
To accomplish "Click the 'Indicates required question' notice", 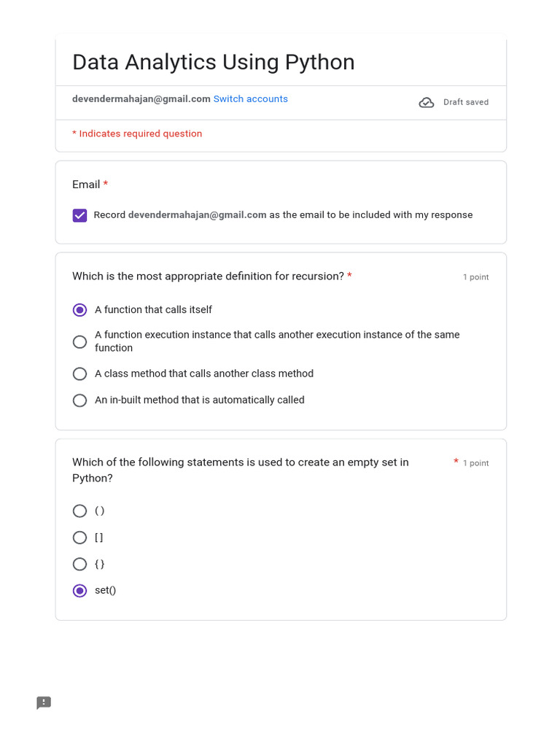I will [140, 134].
